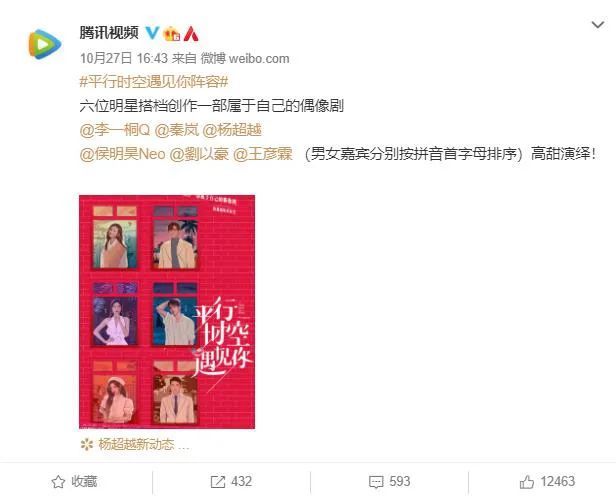Viewport: 616px width, 496px height.
Task: Like the post with thumbs-up icon
Action: [x=527, y=481]
